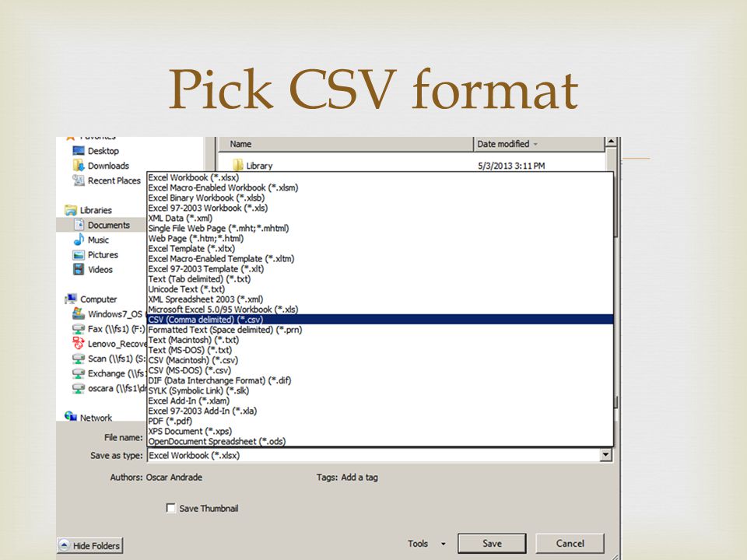The height and width of the screenshot is (560, 747).
Task: Click the Network globe icon
Action: [x=71, y=417]
